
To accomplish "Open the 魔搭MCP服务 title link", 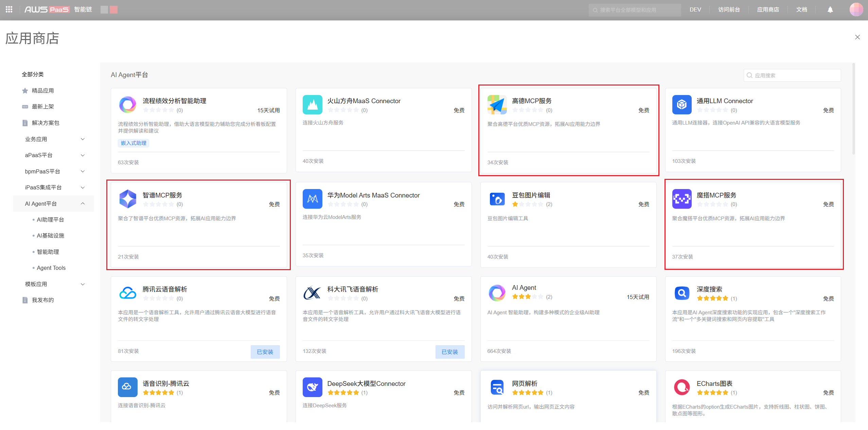I will (x=716, y=195).
